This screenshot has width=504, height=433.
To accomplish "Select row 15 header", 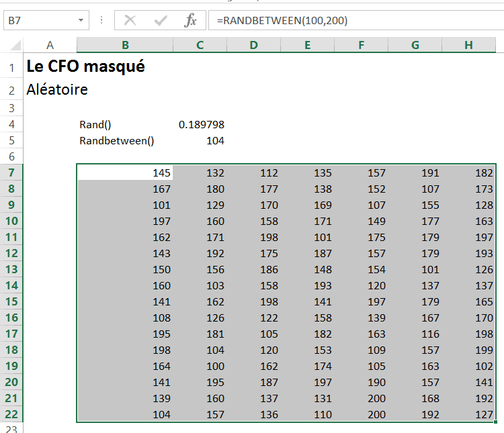I will (x=11, y=301).
